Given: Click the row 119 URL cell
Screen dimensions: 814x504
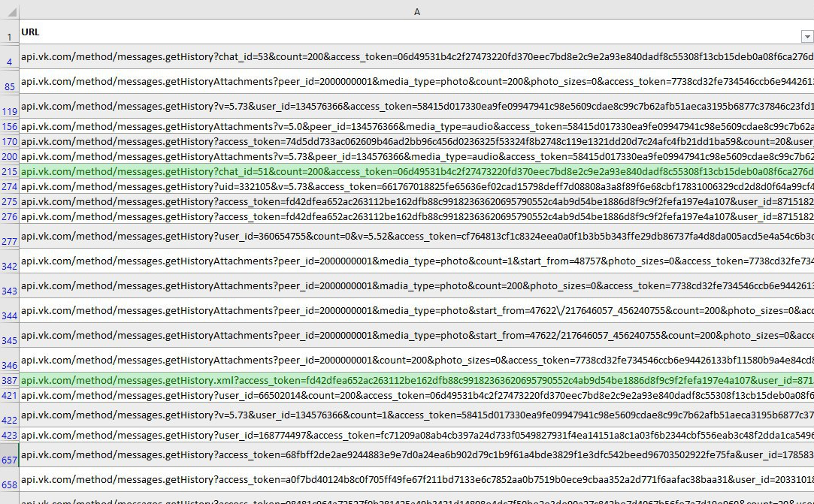Looking at the screenshot, I should pos(417,107).
